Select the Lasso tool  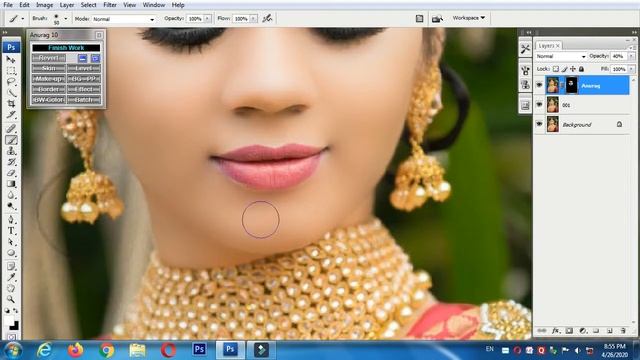tap(11, 82)
